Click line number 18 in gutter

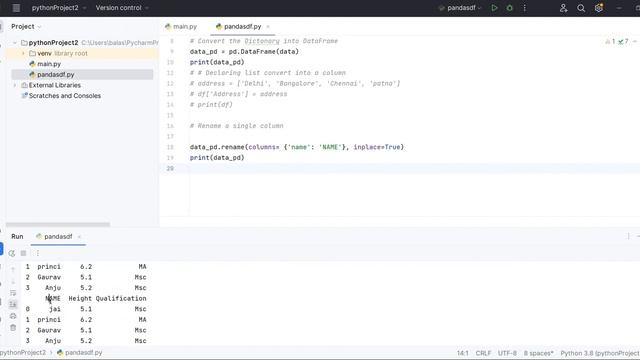pos(170,147)
